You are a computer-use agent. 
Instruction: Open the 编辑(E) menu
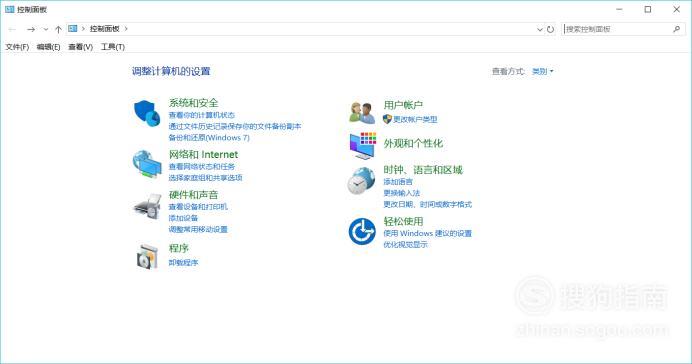(49, 47)
